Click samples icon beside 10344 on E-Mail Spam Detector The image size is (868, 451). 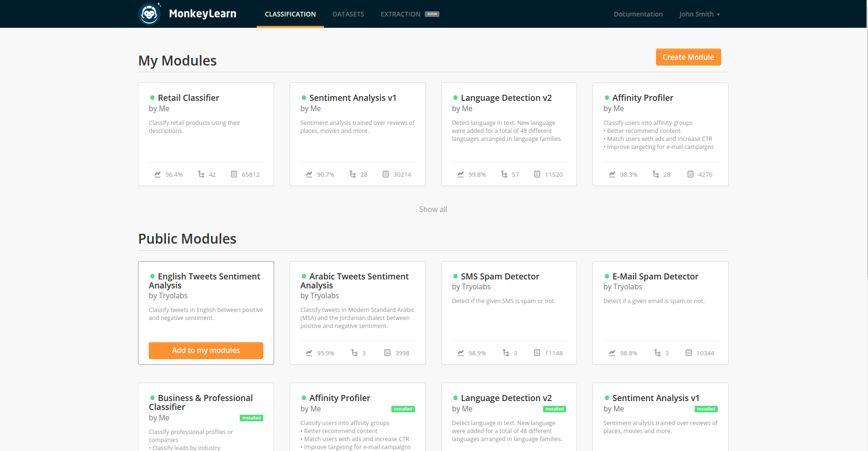pos(689,353)
